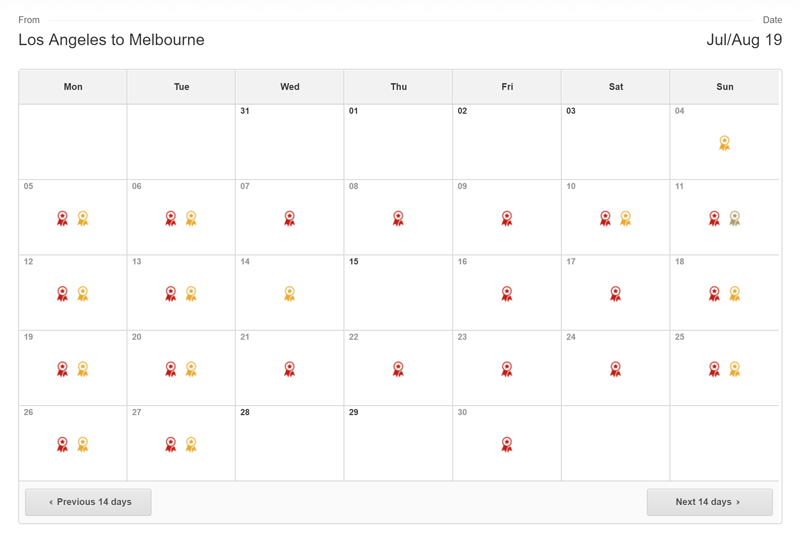
Task: Choose the gold ribbon on Monday 26
Action: 83,444
